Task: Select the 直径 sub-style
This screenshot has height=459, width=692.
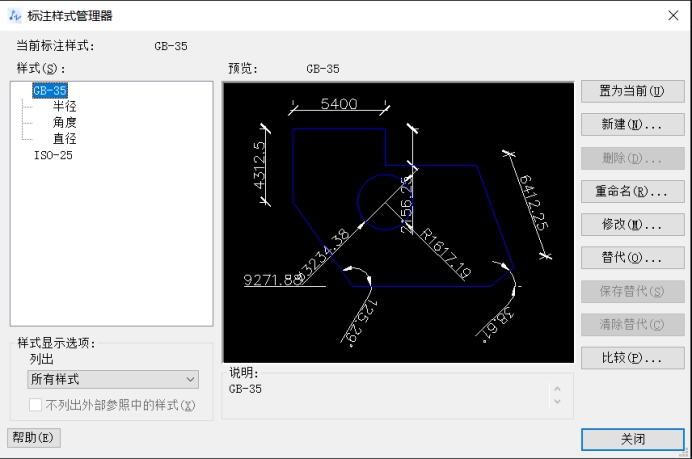Action: (x=65, y=139)
